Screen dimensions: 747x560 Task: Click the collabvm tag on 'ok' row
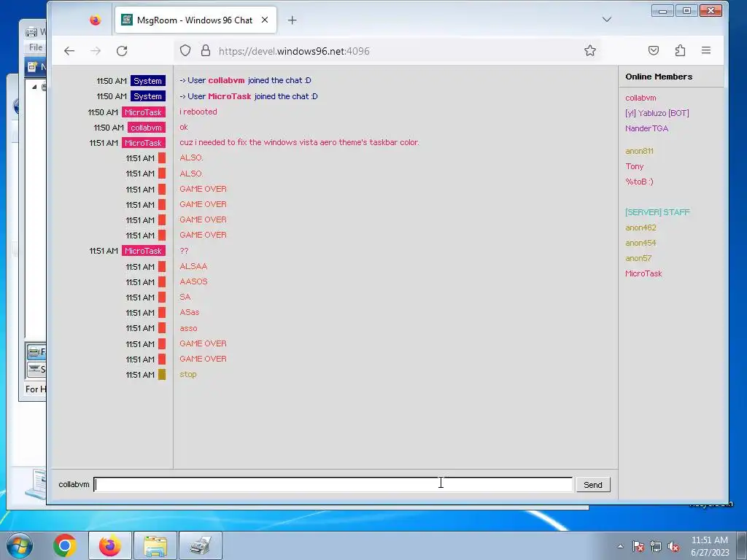click(146, 128)
